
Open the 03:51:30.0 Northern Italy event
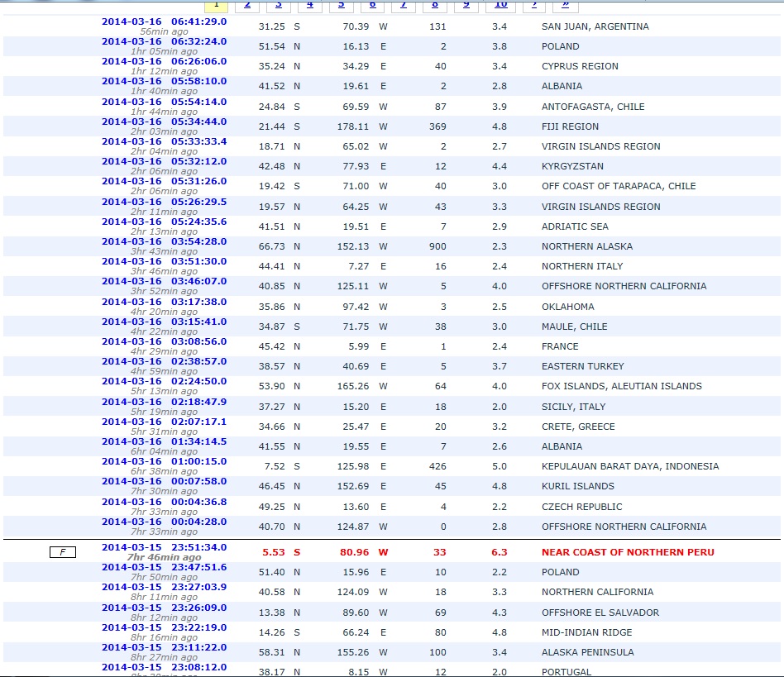click(164, 262)
